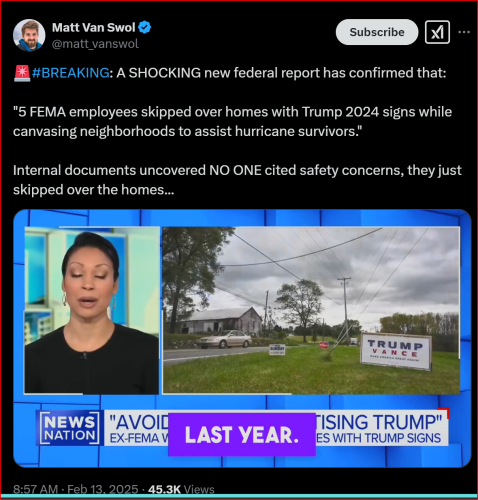Subscribe to Matt Van Swol
Screen dimensions: 478x500
click(377, 32)
